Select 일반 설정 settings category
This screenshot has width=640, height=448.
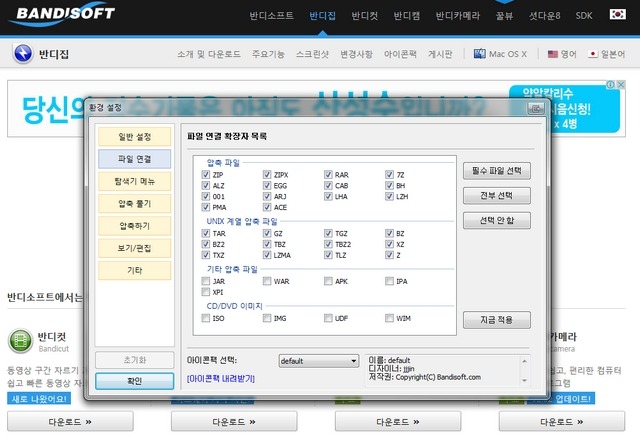tap(134, 137)
